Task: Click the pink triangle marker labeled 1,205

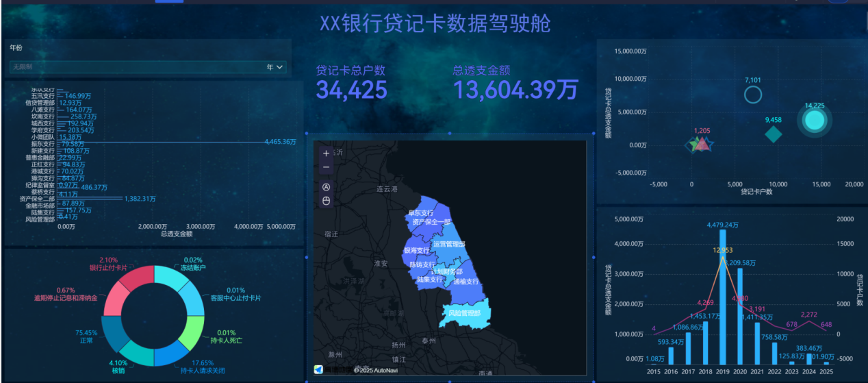Action: (701, 144)
